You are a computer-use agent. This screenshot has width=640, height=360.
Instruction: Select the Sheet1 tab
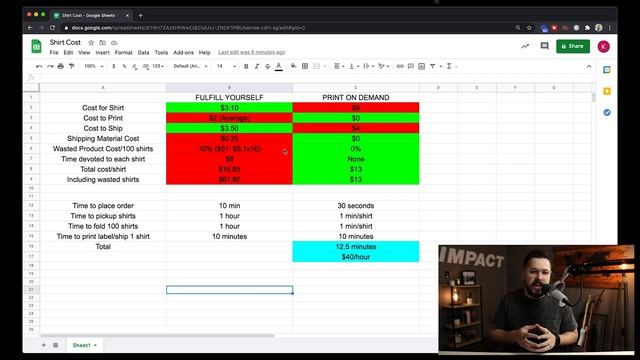coord(84,345)
